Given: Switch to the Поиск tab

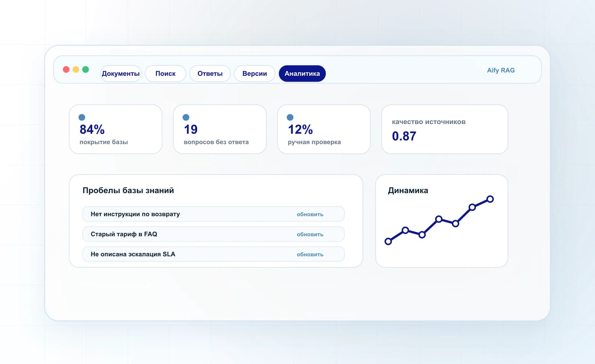Looking at the screenshot, I should [165, 74].
